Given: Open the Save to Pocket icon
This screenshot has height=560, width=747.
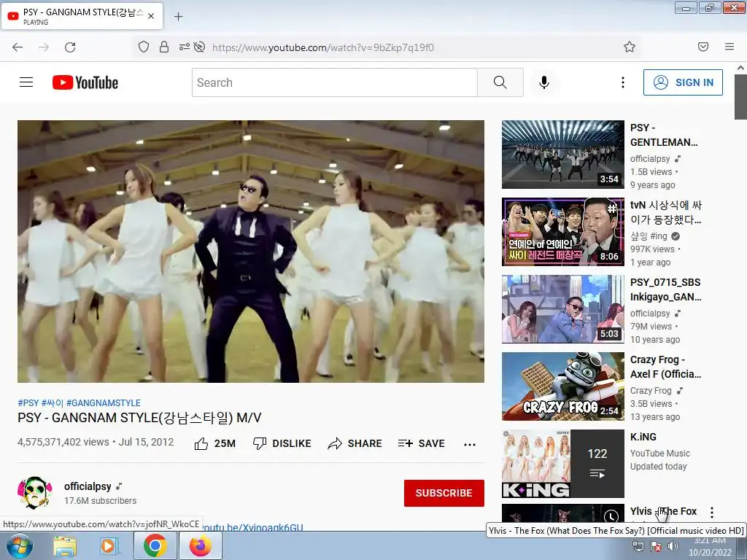Looking at the screenshot, I should tap(703, 47).
